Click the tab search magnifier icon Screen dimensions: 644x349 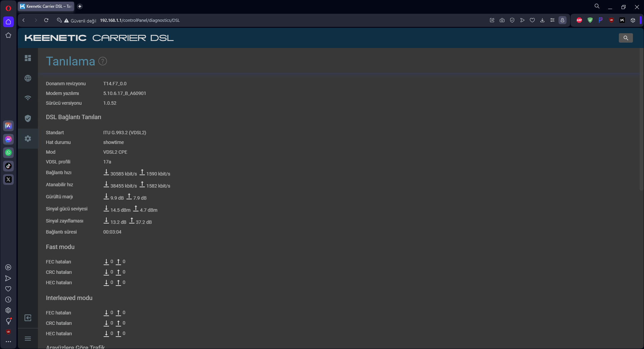597,6
